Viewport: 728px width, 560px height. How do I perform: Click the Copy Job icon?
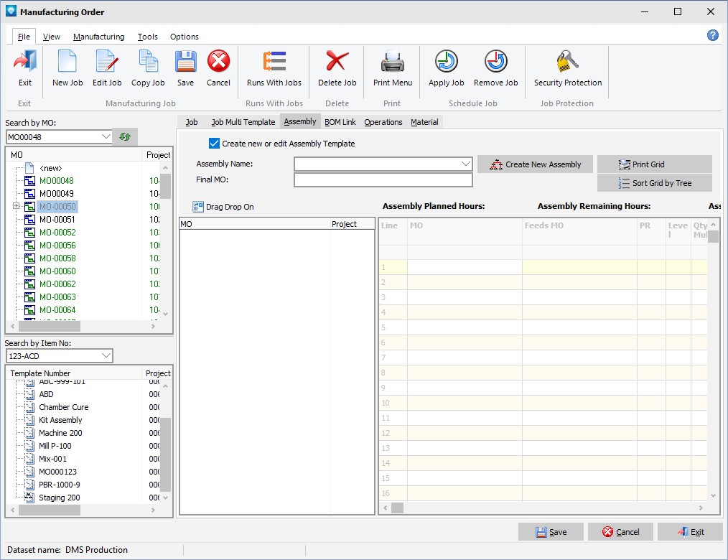(148, 61)
